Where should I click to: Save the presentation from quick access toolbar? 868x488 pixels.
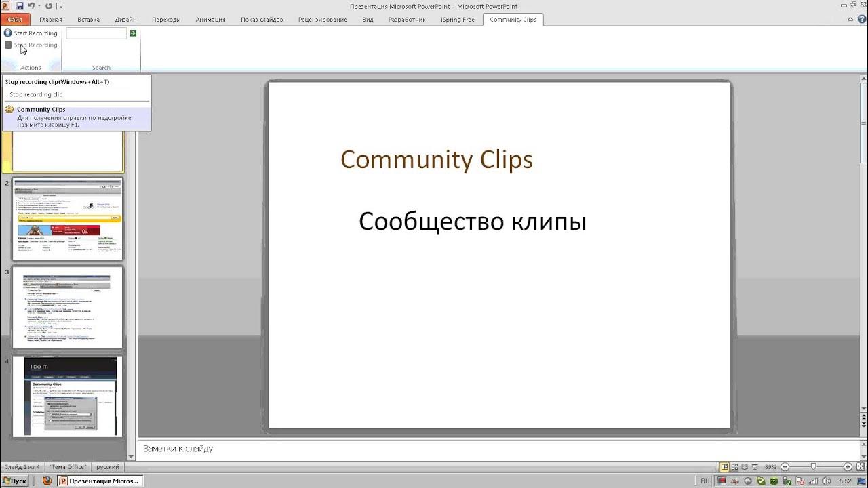coord(19,5)
